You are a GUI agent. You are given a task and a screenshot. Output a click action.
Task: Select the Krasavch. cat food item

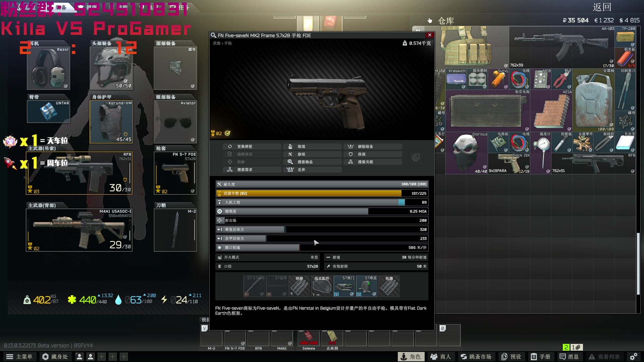pos(456,79)
